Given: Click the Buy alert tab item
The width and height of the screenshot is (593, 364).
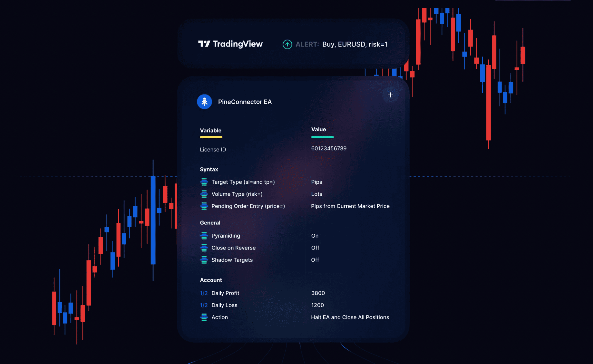Looking at the screenshot, I should [335, 44].
